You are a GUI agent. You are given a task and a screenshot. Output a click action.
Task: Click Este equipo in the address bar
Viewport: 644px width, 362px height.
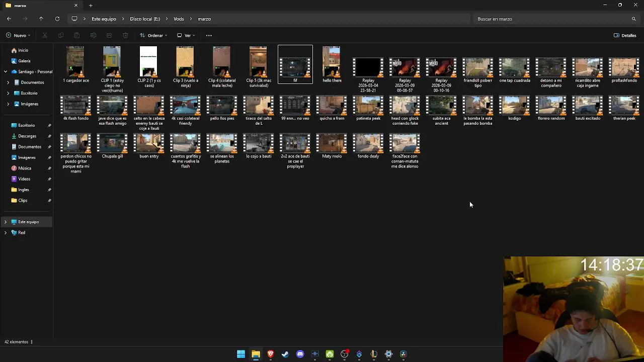[104, 19]
